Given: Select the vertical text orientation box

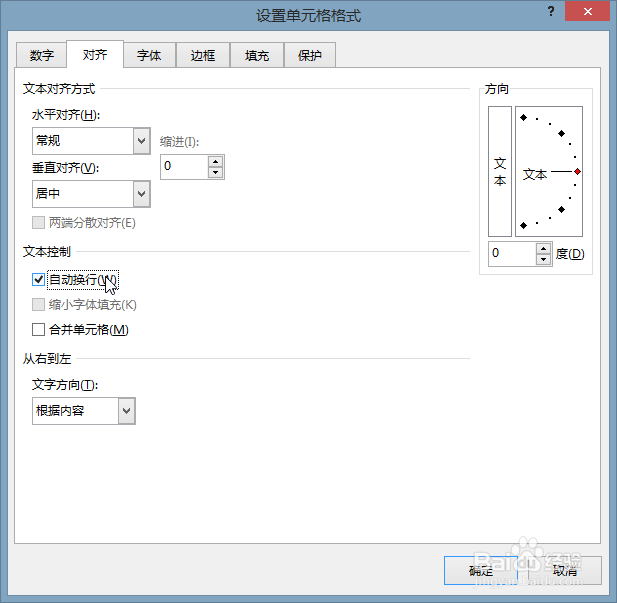Looking at the screenshot, I should (500, 171).
